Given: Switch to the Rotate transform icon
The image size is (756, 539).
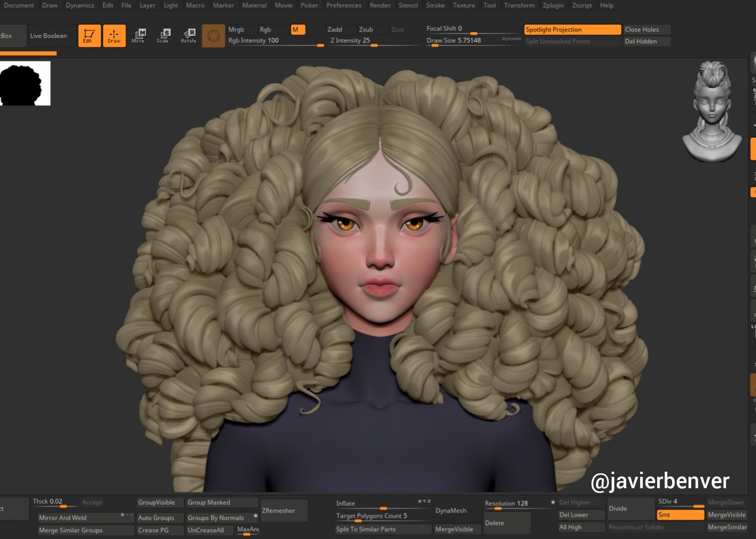Looking at the screenshot, I should click(x=188, y=36).
